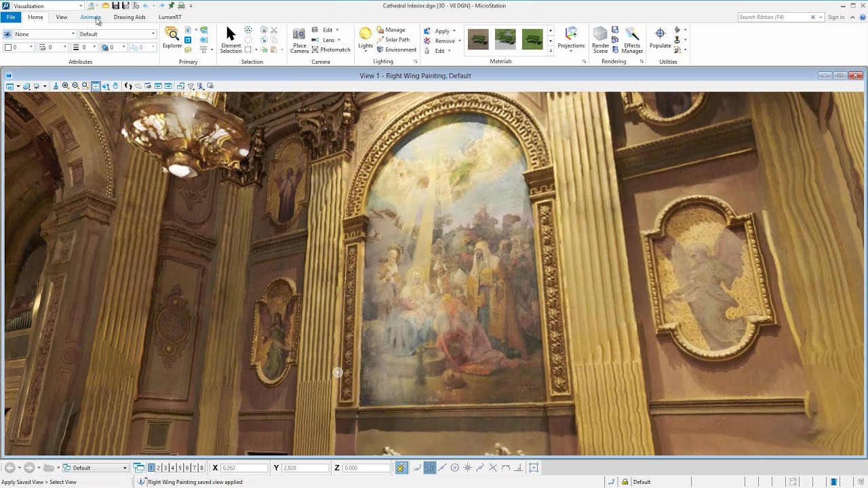Open the Effects Manager
This screenshot has width=868, height=488.
[632, 40]
